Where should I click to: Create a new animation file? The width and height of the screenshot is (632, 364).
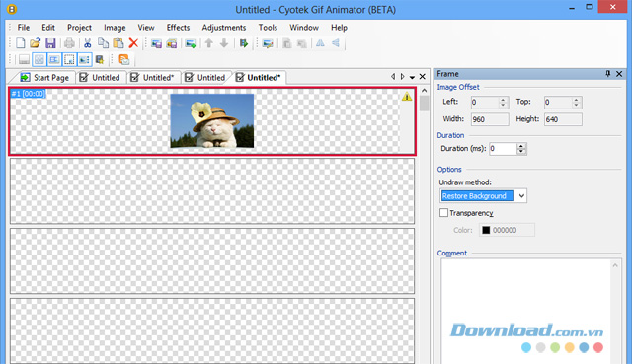point(20,43)
